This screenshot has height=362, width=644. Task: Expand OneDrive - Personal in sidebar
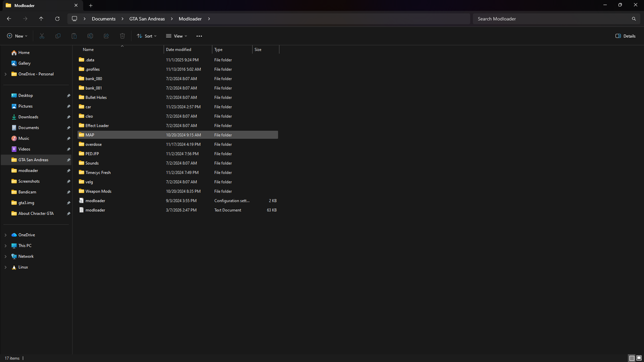pyautogui.click(x=6, y=74)
